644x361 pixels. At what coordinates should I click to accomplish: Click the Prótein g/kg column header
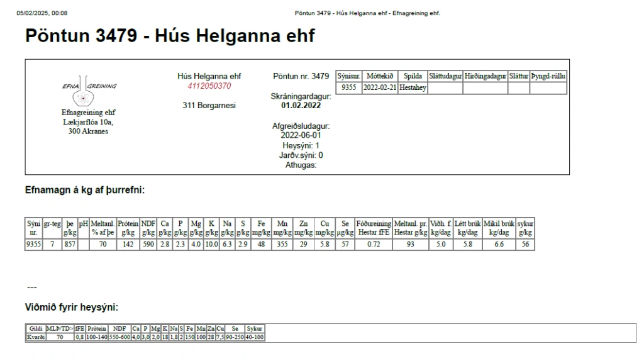point(128,228)
